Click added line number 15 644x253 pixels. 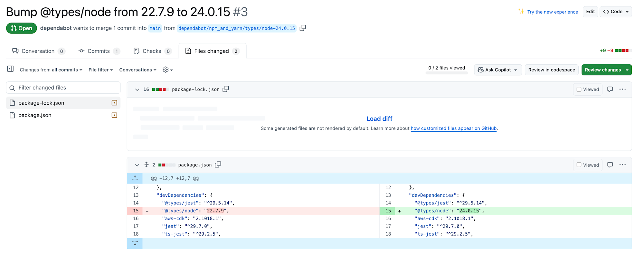(388, 211)
